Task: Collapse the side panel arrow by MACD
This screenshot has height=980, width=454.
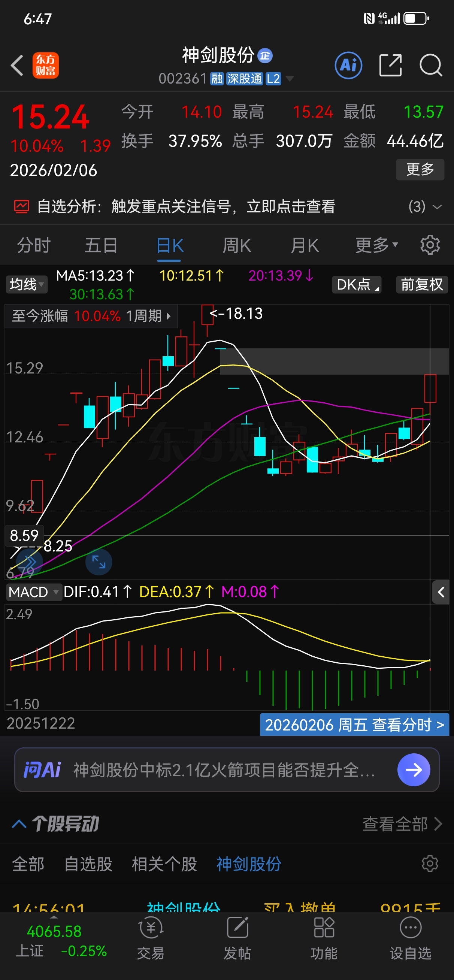Action: coord(441,592)
